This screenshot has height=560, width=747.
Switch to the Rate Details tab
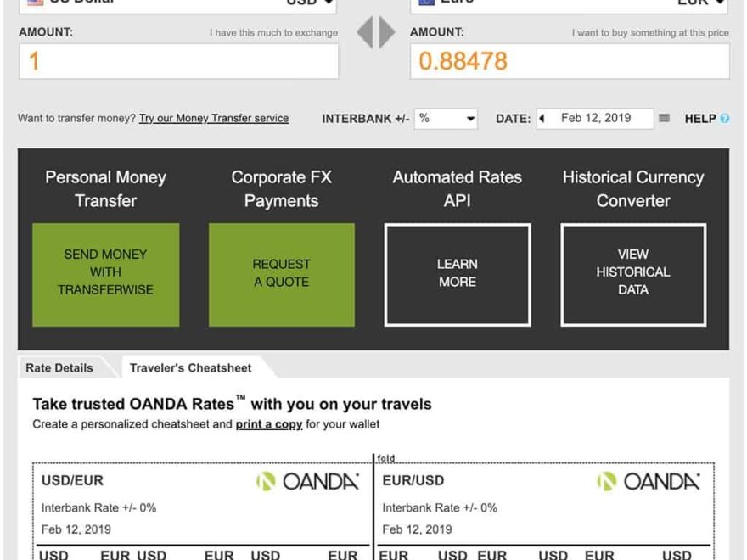tap(59, 368)
